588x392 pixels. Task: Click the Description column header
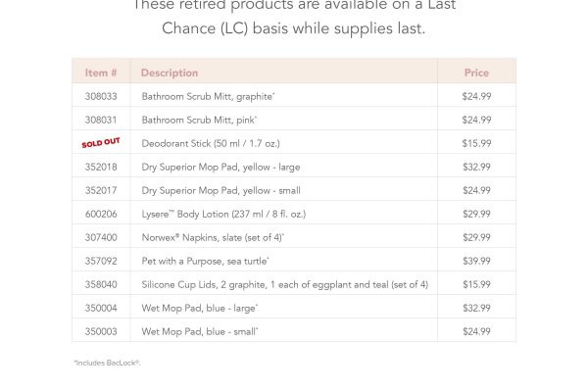tap(170, 73)
